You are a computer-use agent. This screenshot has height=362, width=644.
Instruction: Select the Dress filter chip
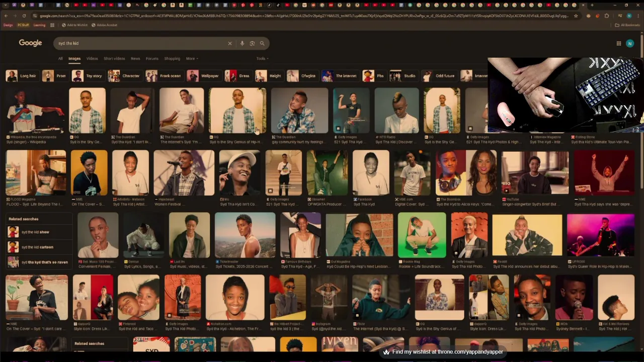[238, 76]
